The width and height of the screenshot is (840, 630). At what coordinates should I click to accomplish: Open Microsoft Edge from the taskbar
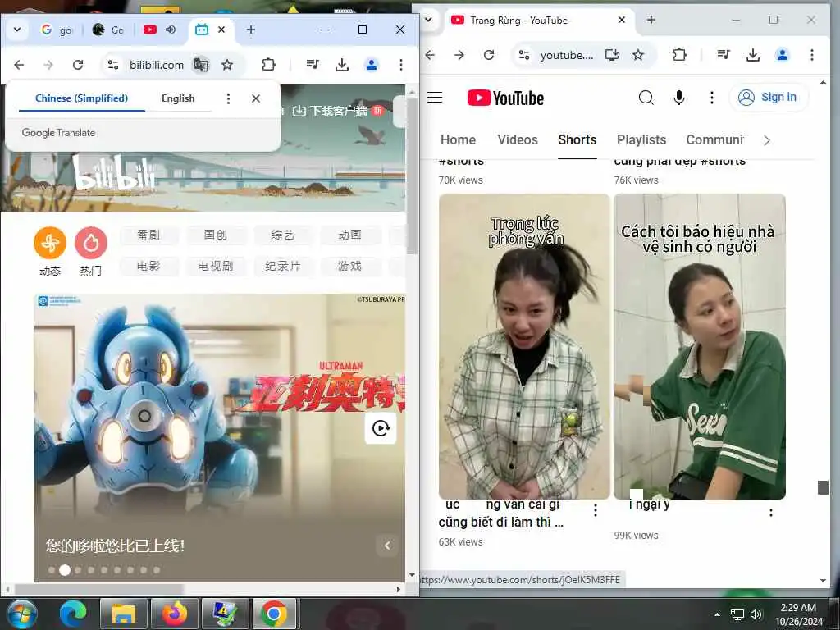click(x=73, y=614)
